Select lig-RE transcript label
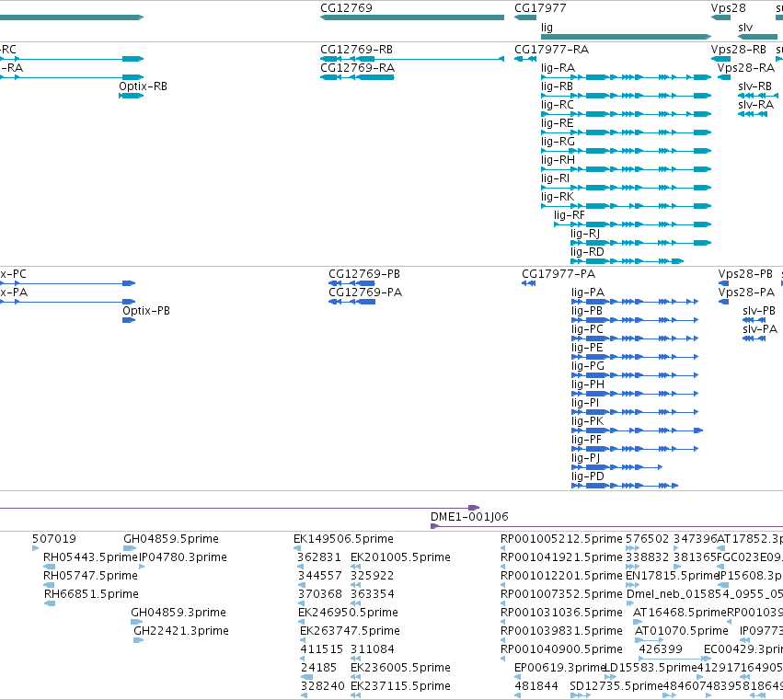 coord(558,123)
